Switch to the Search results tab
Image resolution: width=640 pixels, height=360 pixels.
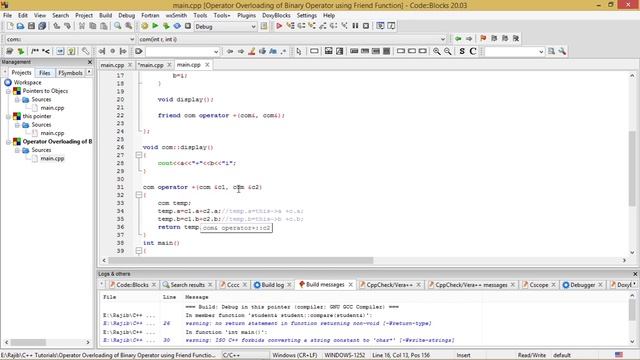click(x=187, y=285)
